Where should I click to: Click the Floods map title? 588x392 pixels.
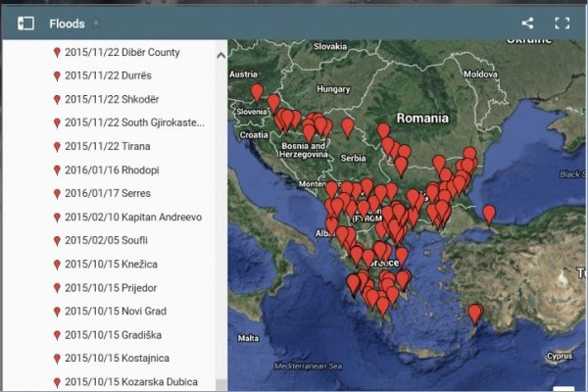click(x=67, y=24)
